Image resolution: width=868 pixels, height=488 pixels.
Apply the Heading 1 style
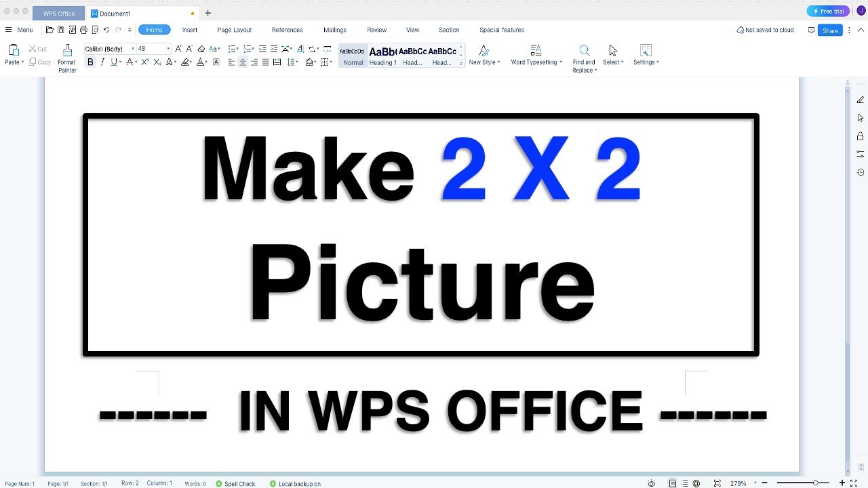coord(382,56)
